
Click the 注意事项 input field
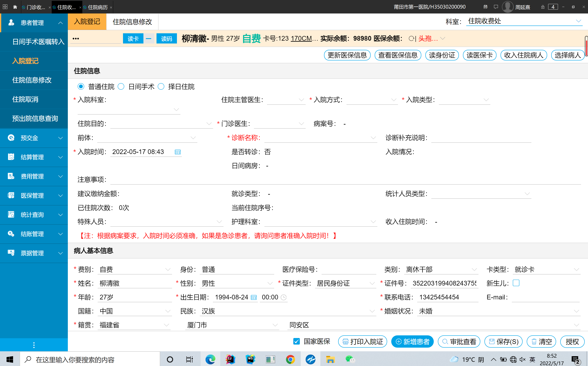pos(345,180)
